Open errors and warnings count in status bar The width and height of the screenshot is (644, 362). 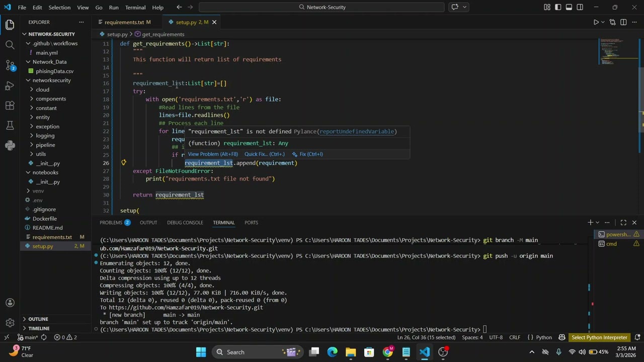(65, 337)
